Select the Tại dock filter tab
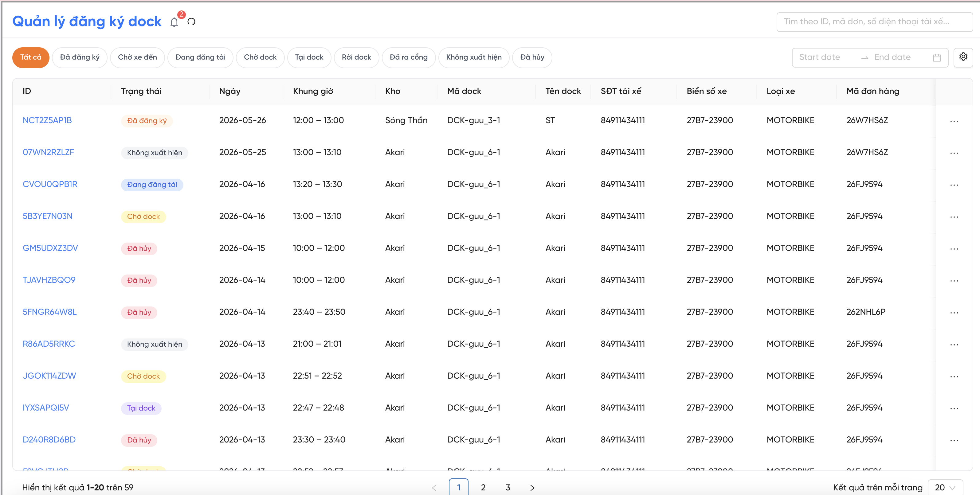The height and width of the screenshot is (495, 980). pos(309,57)
